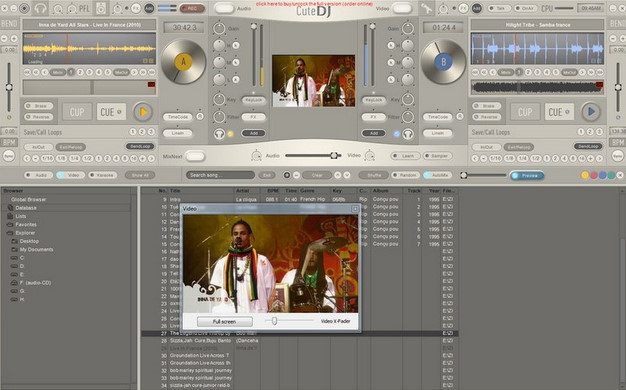Click the Shuffle button
626x390 pixels.
pyautogui.click(x=374, y=175)
